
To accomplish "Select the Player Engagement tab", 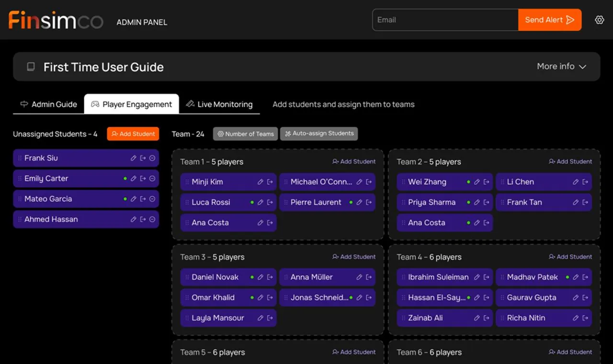I will click(132, 104).
